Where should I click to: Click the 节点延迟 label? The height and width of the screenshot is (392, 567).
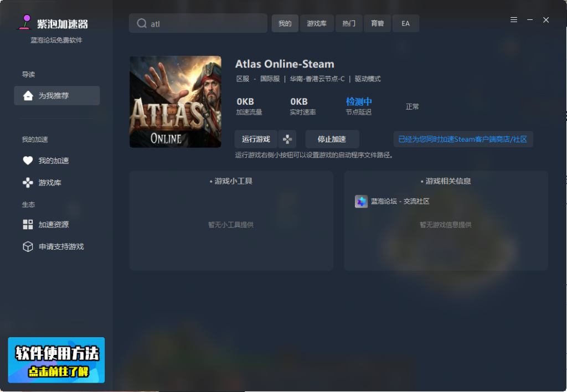359,112
